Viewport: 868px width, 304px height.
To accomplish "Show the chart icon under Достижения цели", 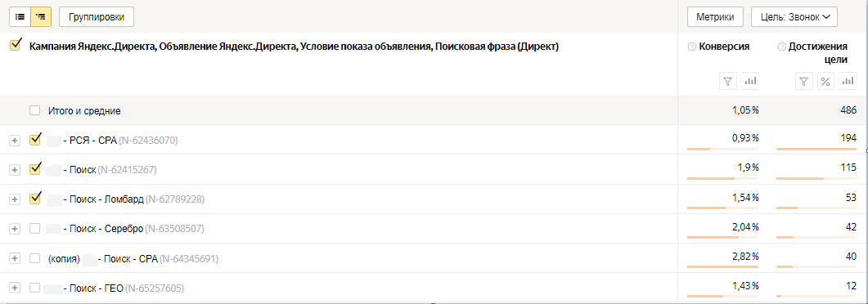I will [x=848, y=82].
